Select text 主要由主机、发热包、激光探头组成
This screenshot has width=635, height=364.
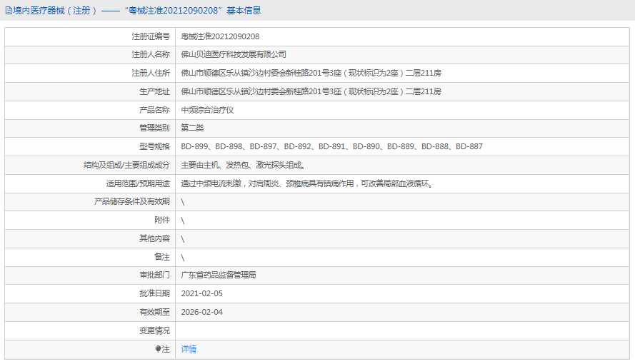(243, 165)
